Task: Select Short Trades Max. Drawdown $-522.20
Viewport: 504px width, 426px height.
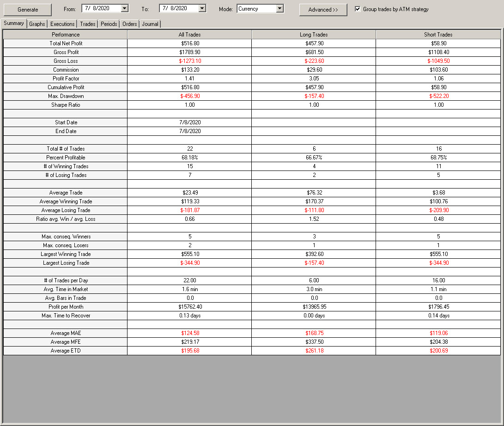Action: pyautogui.click(x=438, y=96)
